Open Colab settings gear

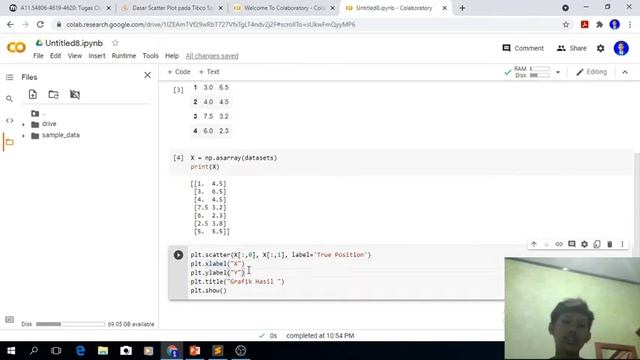(x=600, y=48)
